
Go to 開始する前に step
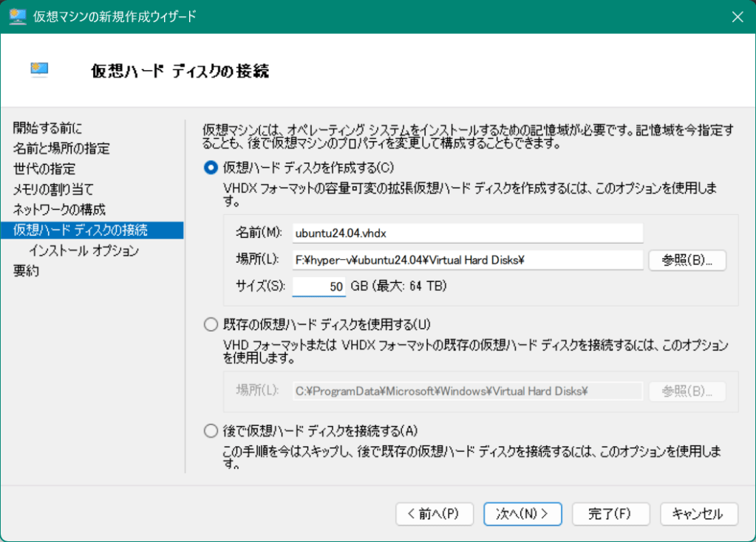(x=48, y=128)
